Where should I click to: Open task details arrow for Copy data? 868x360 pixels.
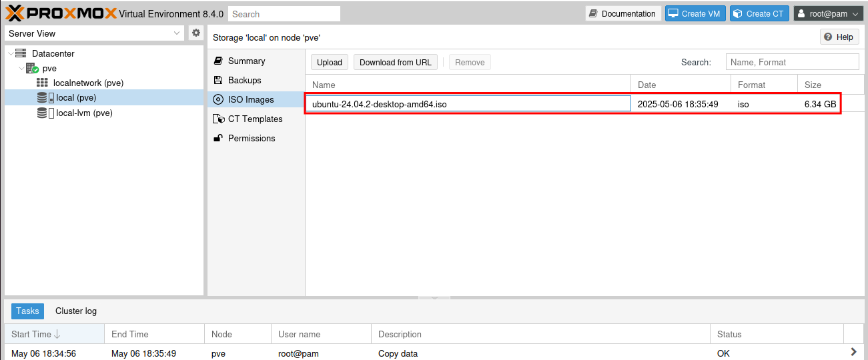tap(853, 352)
